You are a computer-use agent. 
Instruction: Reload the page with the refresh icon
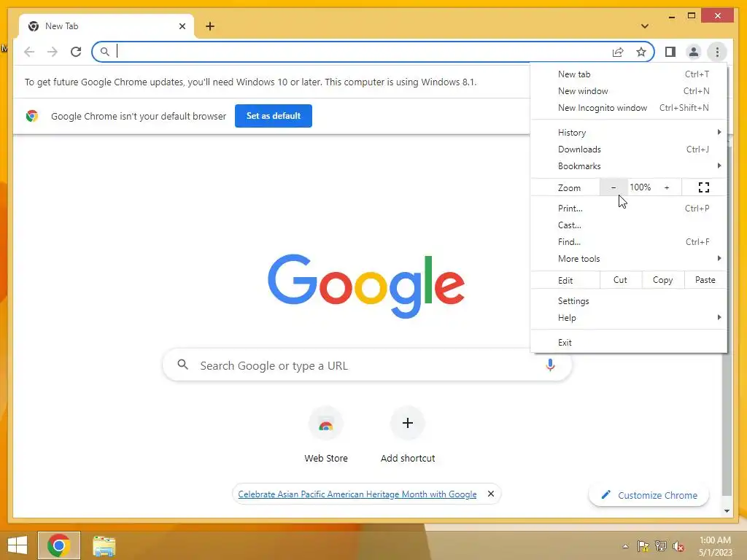[x=76, y=52]
